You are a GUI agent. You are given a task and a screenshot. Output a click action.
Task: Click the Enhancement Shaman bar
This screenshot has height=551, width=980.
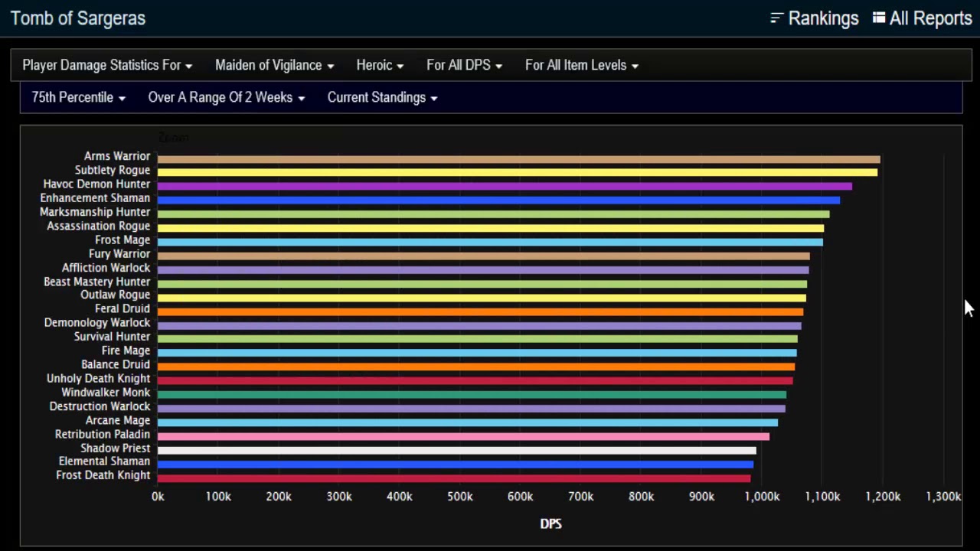coord(498,200)
